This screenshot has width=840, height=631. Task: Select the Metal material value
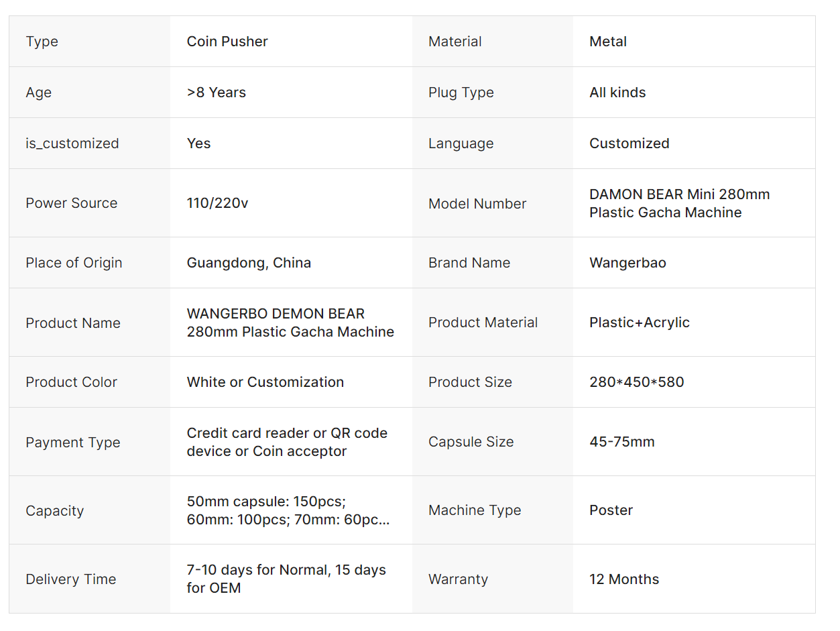[x=608, y=42]
